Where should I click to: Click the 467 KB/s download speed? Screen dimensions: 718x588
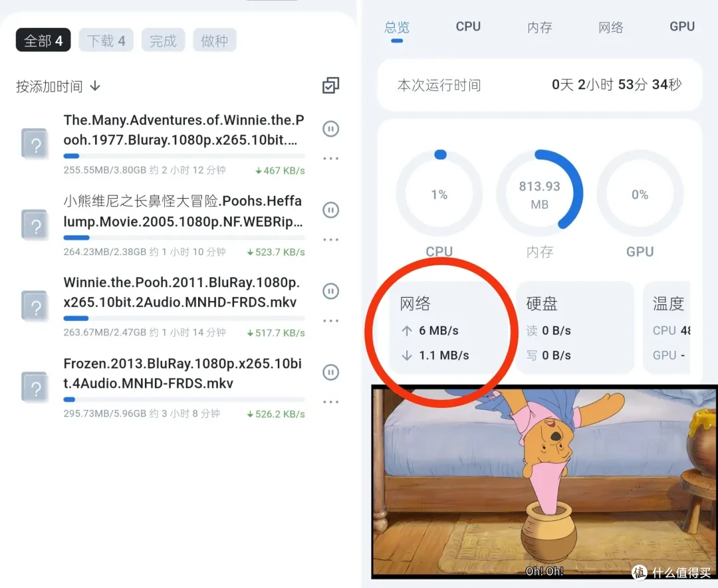(x=280, y=171)
